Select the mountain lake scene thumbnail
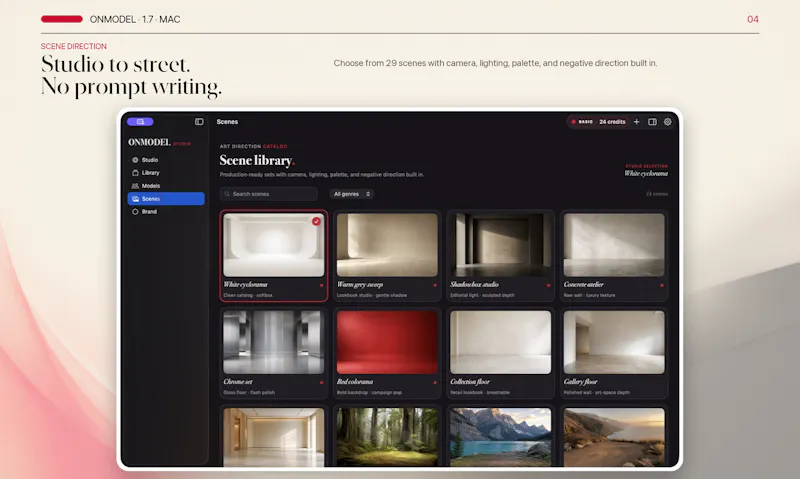 pos(501,437)
